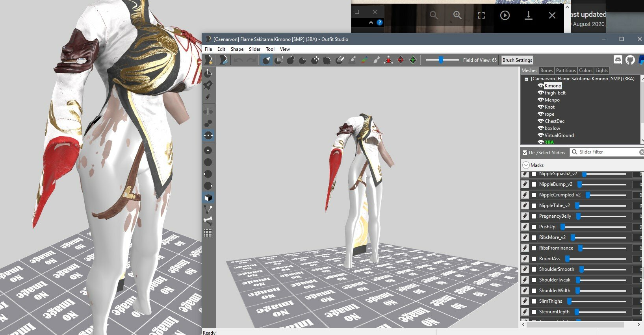Activate the eraser-shaped Undiff brush

(340, 60)
